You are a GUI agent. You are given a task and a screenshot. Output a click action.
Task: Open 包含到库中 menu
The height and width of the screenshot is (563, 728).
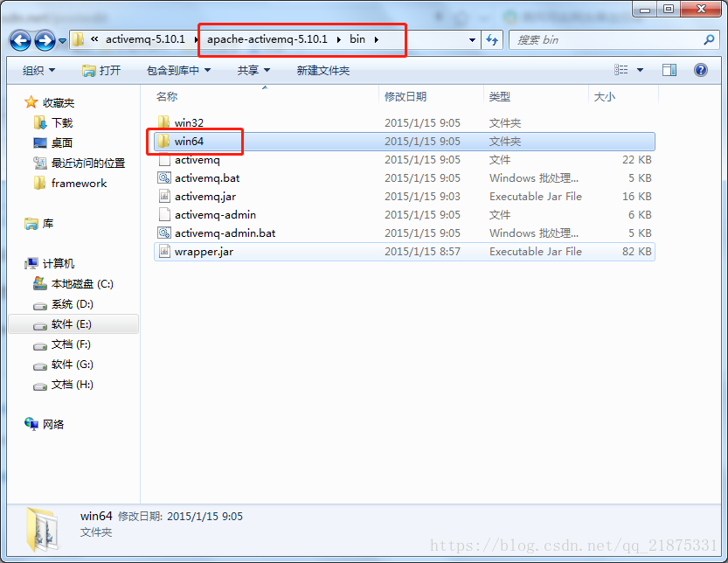[x=178, y=71]
